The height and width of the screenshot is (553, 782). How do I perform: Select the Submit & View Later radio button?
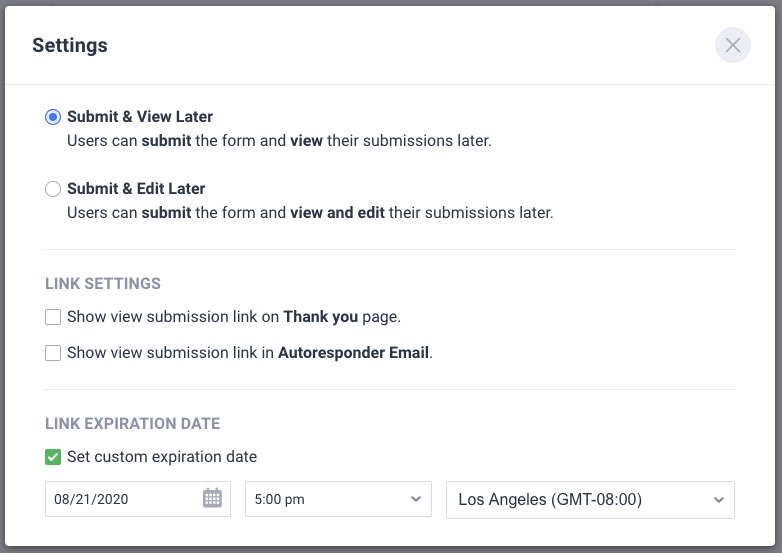coord(53,117)
